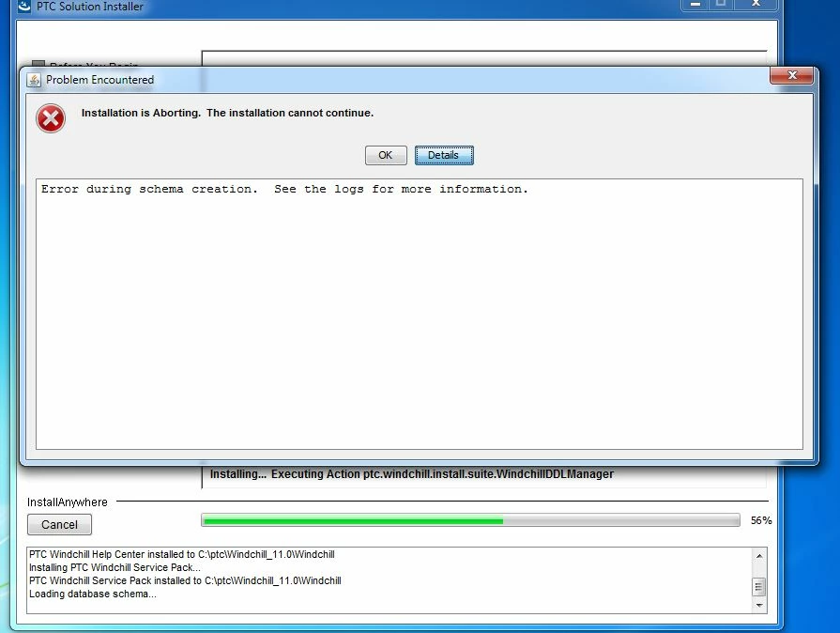Cancel the installation in PTC installer
Screen dimensions: 840x633
coord(59,525)
